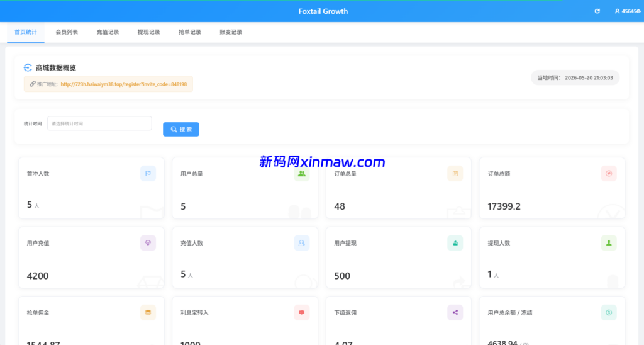Click the Foxtail Growth header title
644x345 pixels.
coord(323,11)
